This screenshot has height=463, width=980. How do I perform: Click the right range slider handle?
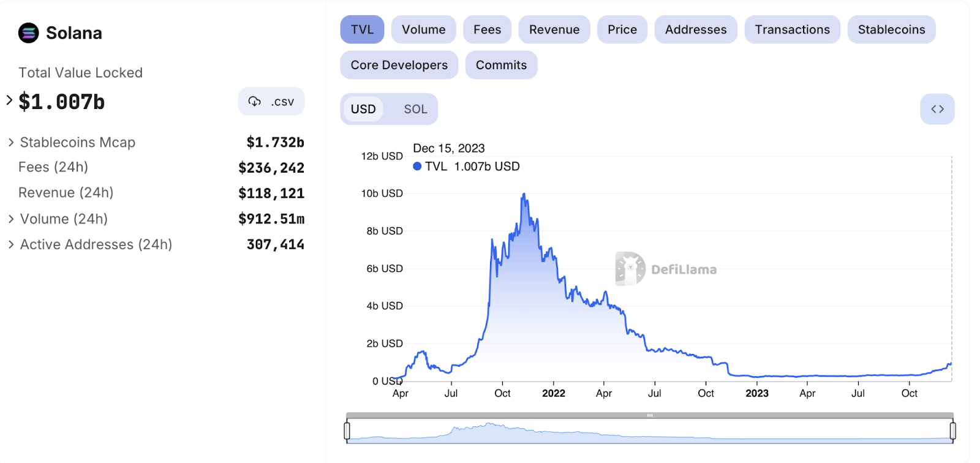point(952,431)
